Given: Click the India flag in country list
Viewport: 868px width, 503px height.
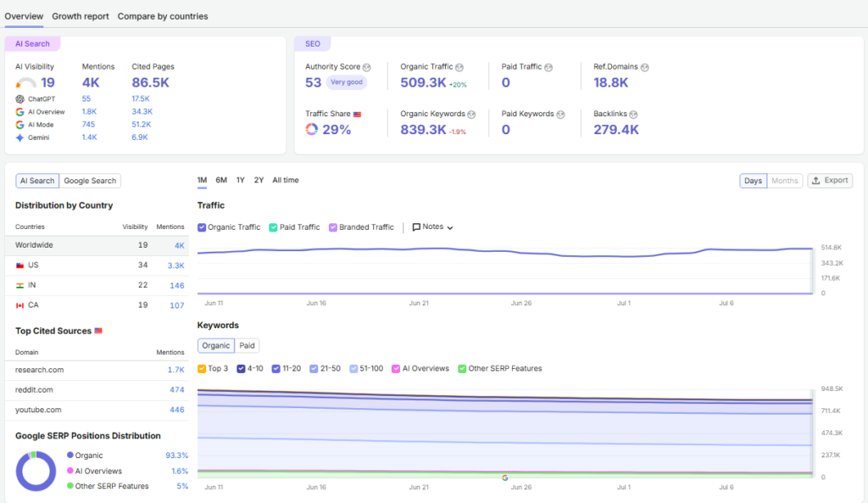Looking at the screenshot, I should (x=20, y=285).
